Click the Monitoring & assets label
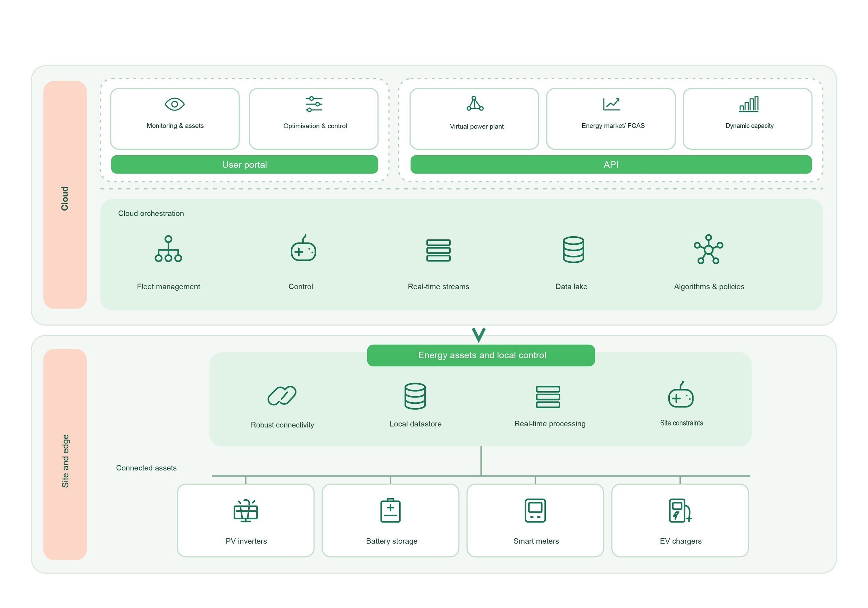Viewport: 868px width, 608px height. coord(175,126)
